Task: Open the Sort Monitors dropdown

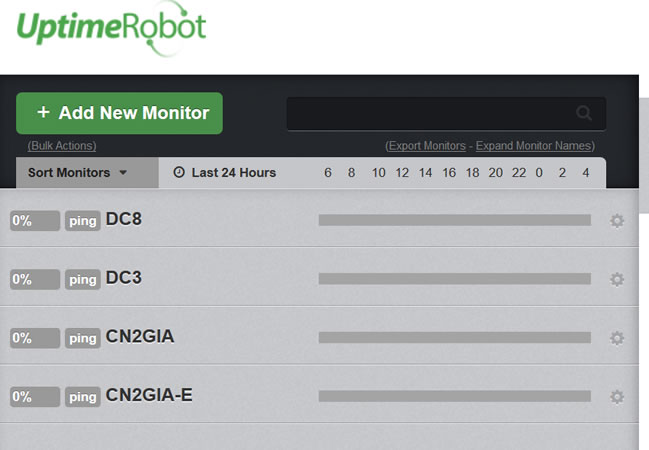Action: 78,173
